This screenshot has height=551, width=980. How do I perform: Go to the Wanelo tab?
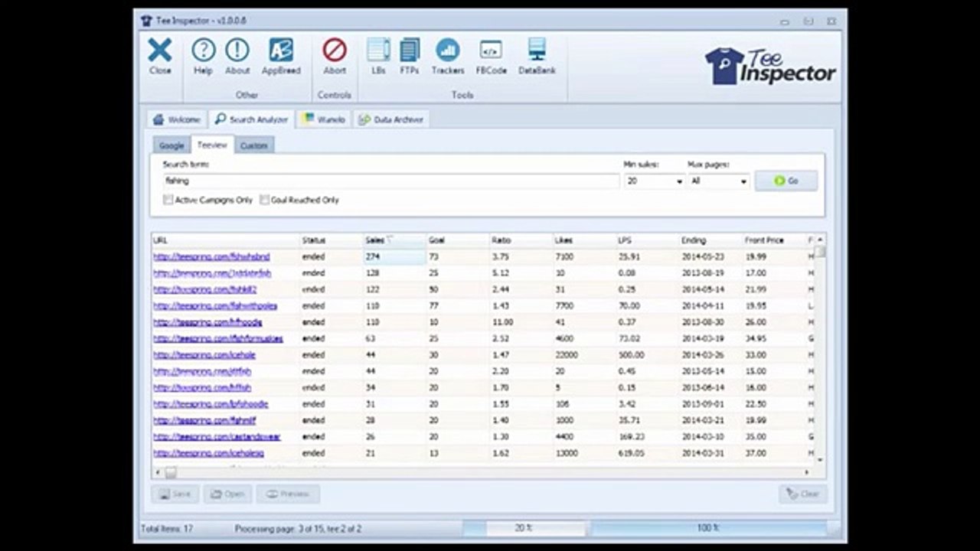(x=324, y=119)
